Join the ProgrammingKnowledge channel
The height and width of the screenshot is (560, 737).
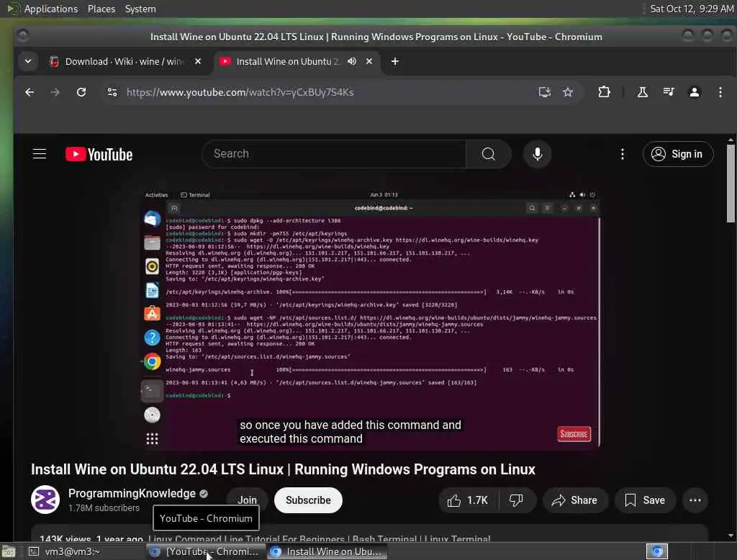248,500
